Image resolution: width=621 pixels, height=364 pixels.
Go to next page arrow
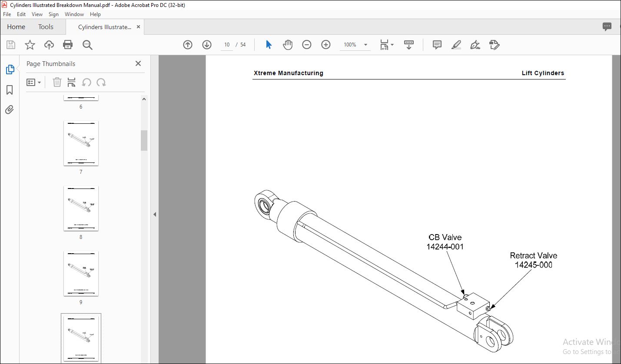coord(207,45)
